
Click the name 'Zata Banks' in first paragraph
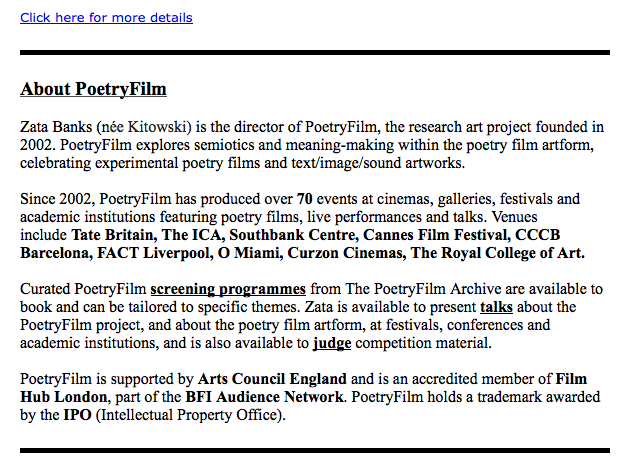(x=56, y=127)
